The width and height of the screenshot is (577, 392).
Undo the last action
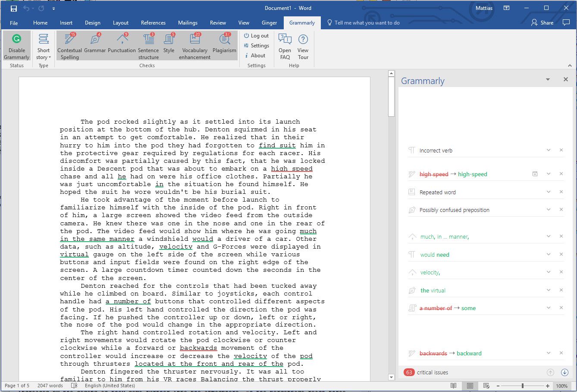click(x=26, y=8)
